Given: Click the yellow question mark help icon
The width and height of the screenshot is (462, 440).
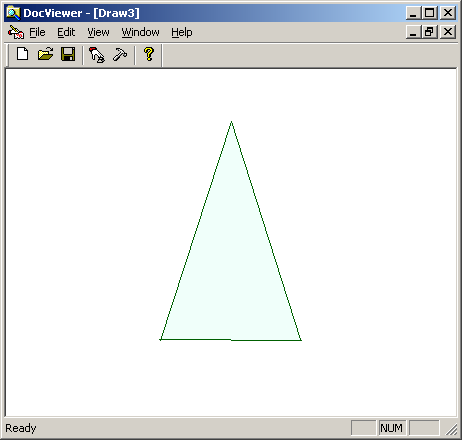Looking at the screenshot, I should (x=149, y=54).
